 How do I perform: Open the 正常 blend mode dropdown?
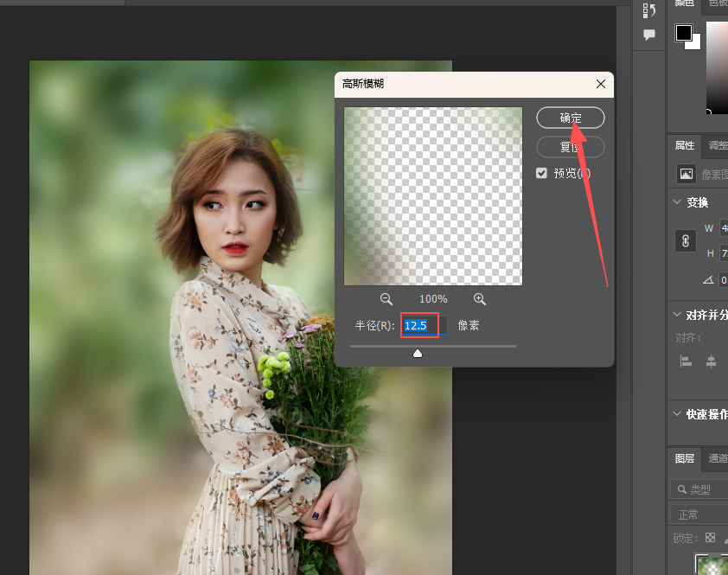699,514
